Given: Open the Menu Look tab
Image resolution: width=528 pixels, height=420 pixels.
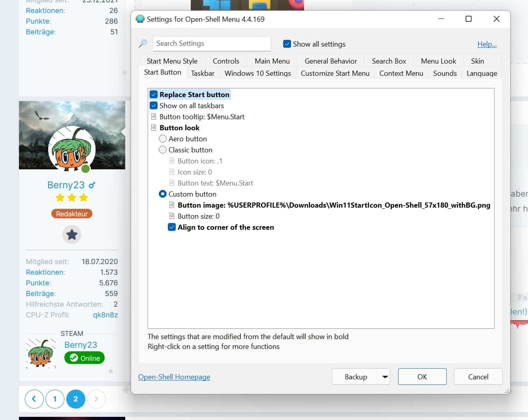Looking at the screenshot, I should pyautogui.click(x=438, y=61).
